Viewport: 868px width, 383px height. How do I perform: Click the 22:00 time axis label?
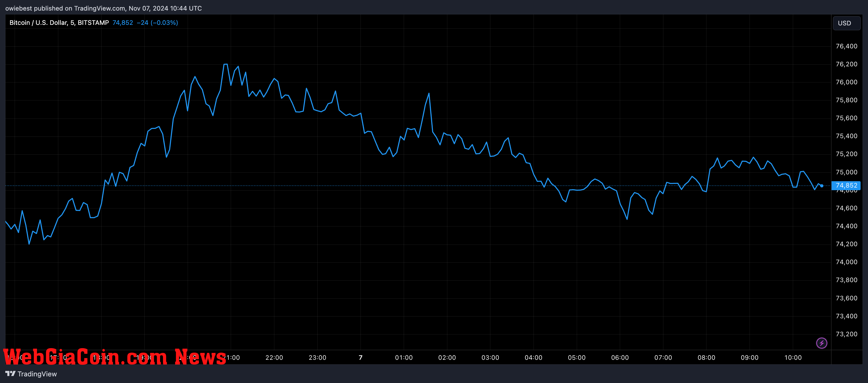274,357
